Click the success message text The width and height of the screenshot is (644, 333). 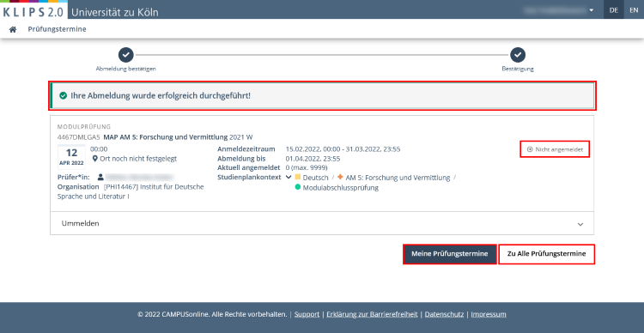(161, 95)
